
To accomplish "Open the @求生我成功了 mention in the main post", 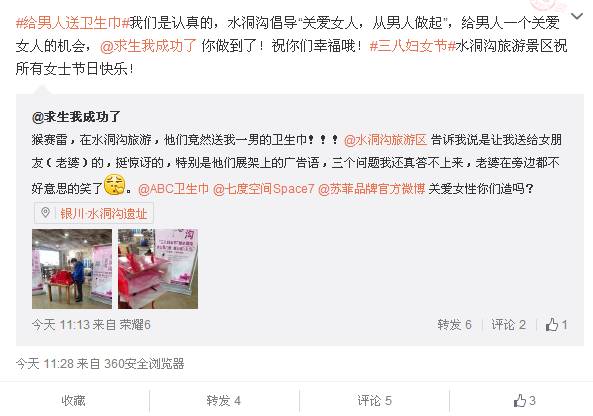I will click(148, 46).
